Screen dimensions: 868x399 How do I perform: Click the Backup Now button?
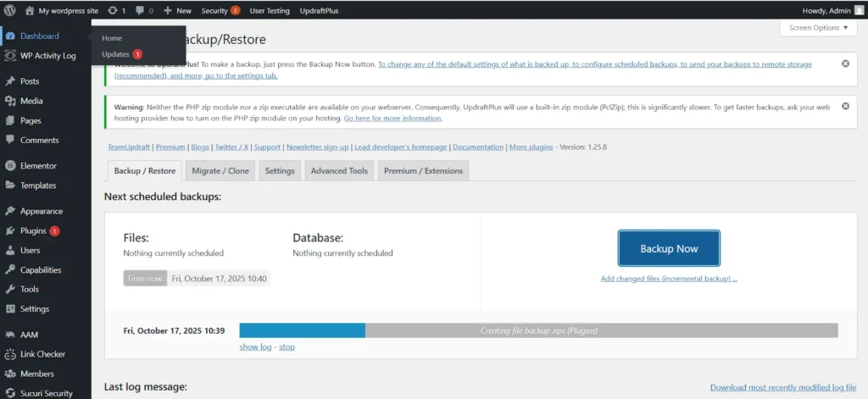pyautogui.click(x=669, y=248)
